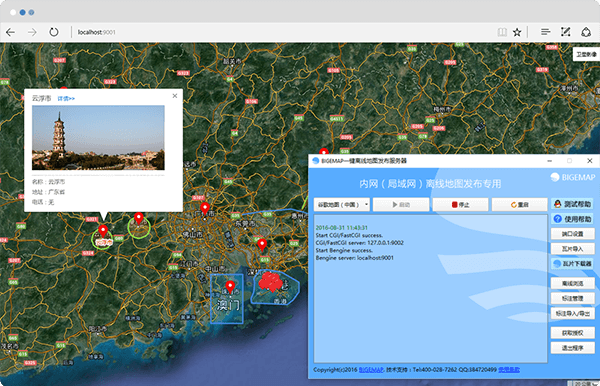Open the QQ 测试帮助 button
The image size is (600, 386).
click(572, 204)
